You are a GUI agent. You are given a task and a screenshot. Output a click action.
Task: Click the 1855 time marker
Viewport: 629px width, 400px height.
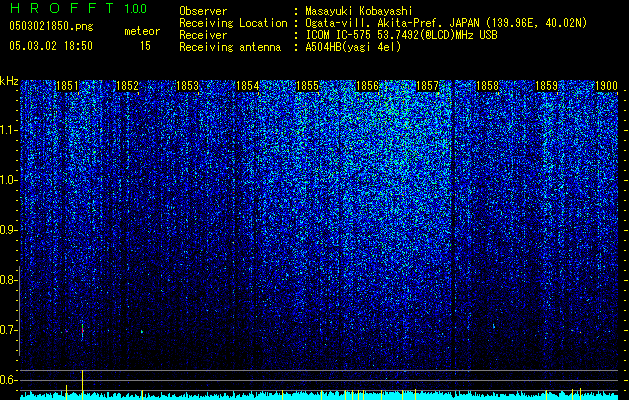[x=307, y=86]
